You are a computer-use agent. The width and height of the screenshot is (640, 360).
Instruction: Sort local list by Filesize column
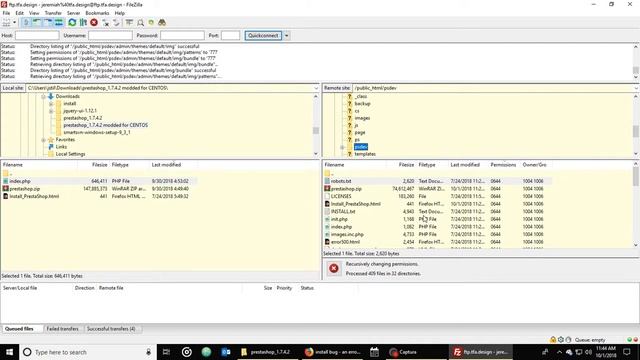pyautogui.click(x=99, y=164)
